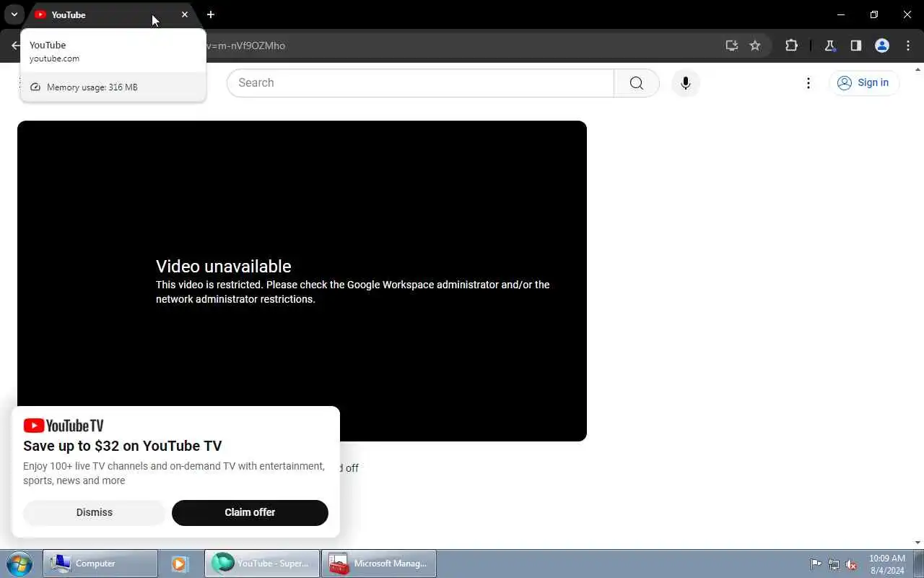This screenshot has width=924, height=578.
Task: Click the muted volume tray icon
Action: point(852,564)
